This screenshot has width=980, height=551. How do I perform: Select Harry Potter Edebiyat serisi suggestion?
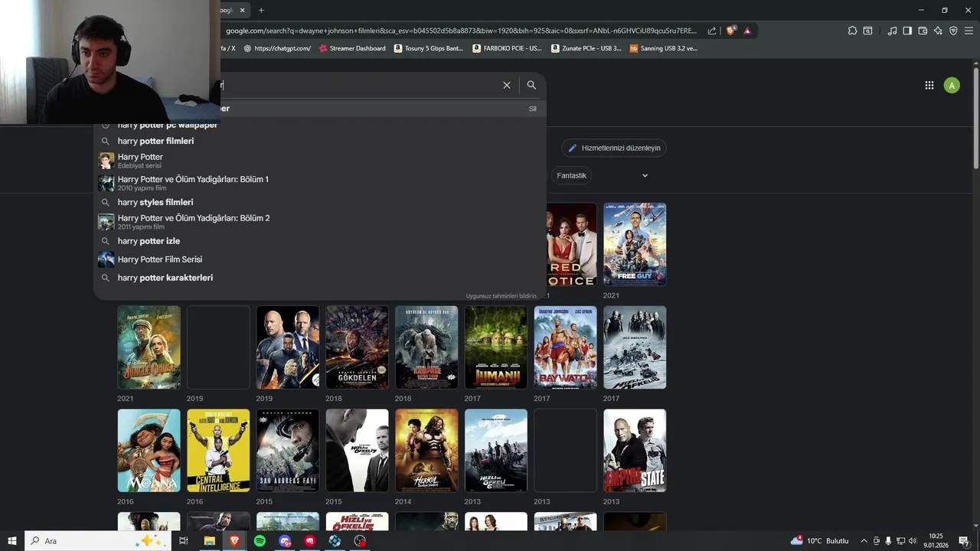click(x=320, y=161)
